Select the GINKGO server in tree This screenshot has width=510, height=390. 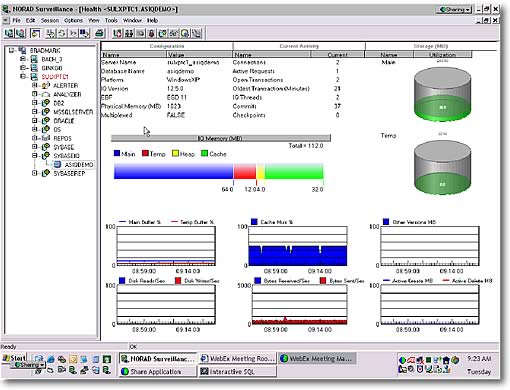52,68
